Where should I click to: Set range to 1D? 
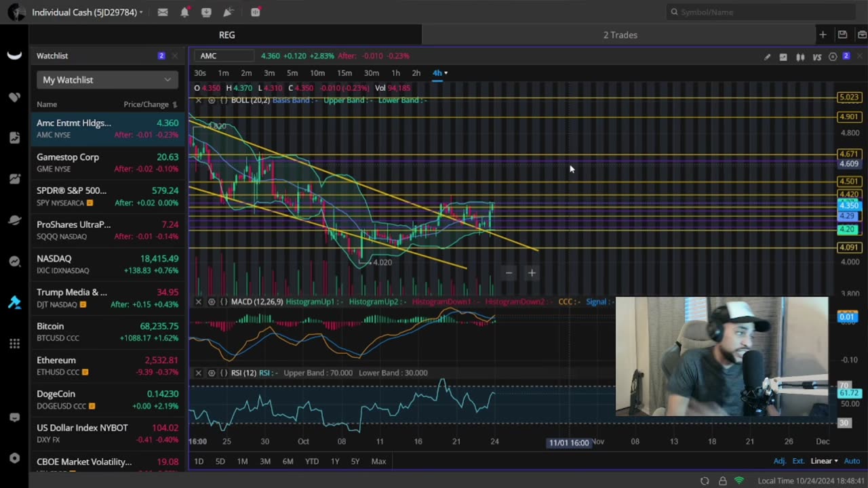tap(199, 462)
